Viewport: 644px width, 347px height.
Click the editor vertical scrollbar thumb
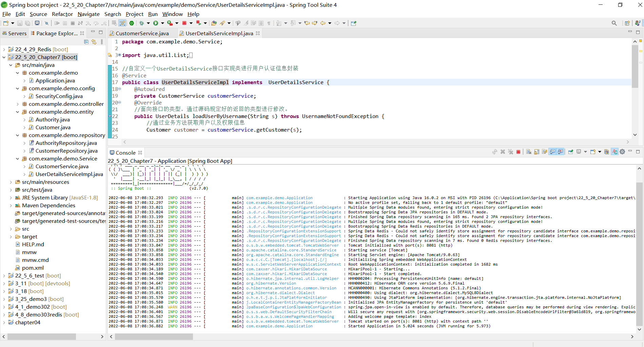[x=635, y=66]
